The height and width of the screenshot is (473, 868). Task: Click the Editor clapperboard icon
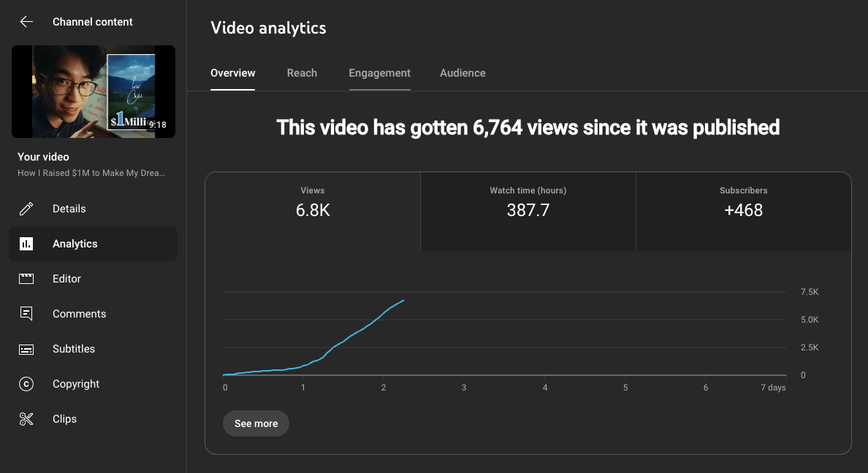coord(26,279)
